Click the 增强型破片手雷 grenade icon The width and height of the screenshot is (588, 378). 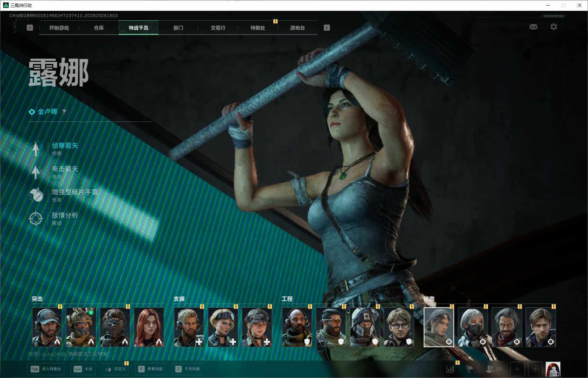36,195
